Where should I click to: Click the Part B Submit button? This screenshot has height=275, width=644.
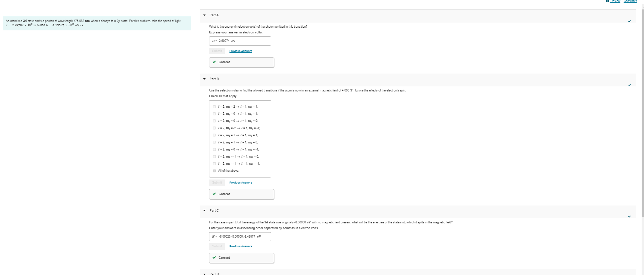point(217,183)
